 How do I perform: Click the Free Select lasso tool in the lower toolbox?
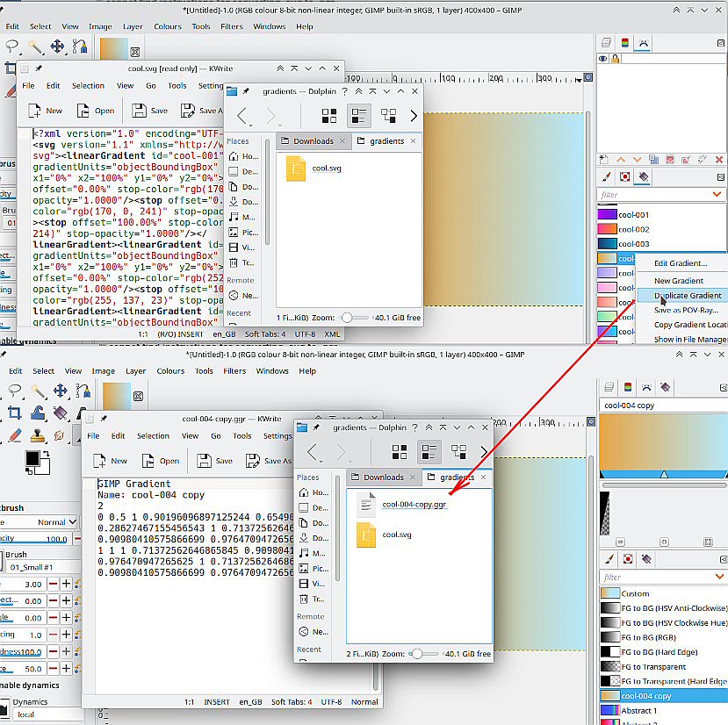pos(14,391)
